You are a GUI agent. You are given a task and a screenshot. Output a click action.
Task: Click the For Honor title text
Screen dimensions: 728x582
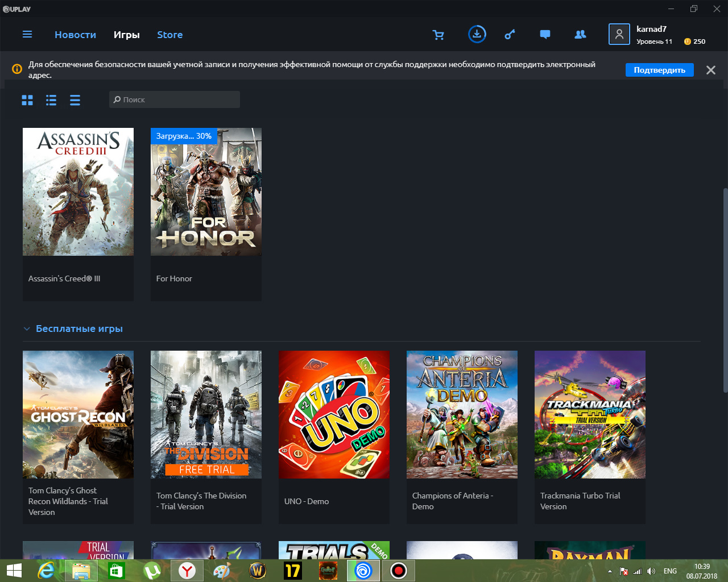pos(174,278)
